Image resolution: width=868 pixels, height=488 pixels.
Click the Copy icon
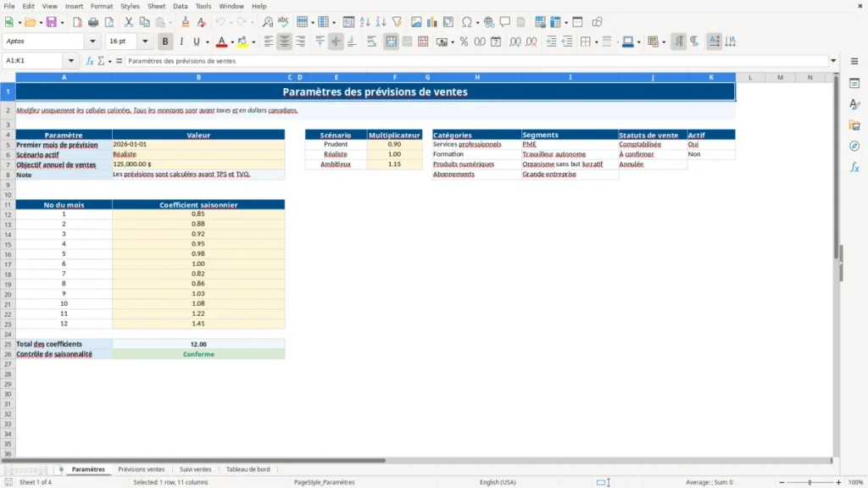point(144,22)
